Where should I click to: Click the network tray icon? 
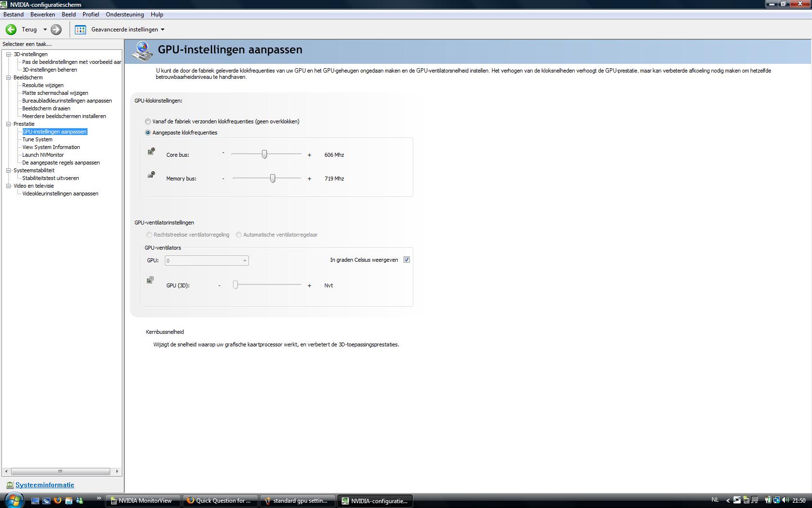pyautogui.click(x=776, y=501)
